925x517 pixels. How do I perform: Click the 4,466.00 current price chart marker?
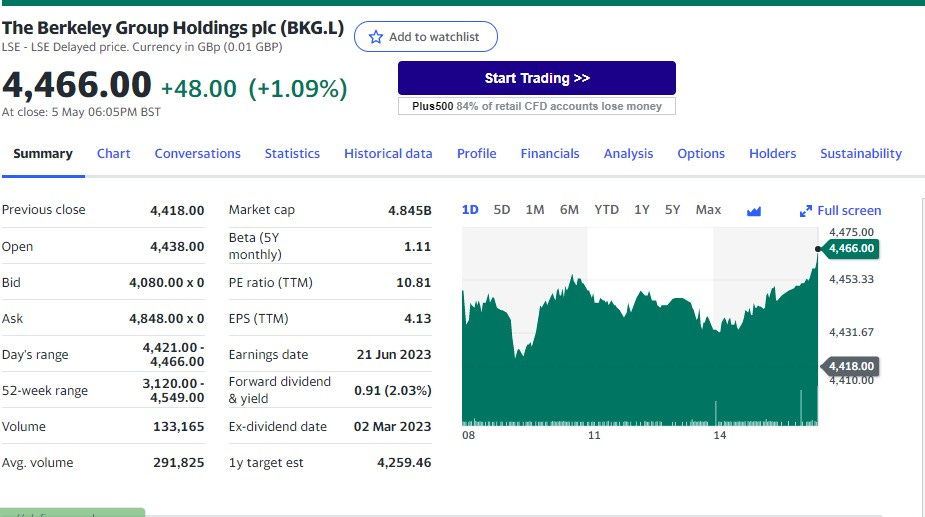850,248
